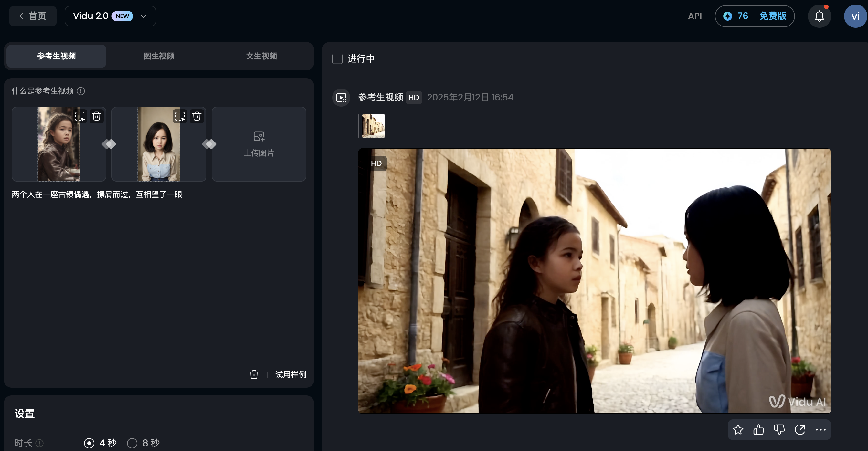Image resolution: width=868 pixels, height=451 pixels.
Task: Open the three-dot more options menu
Action: 820,429
